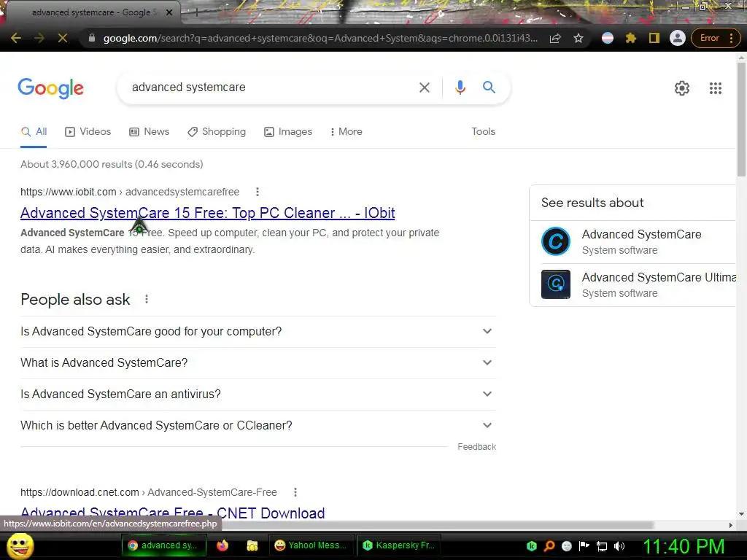Open the network tray icon

602,546
